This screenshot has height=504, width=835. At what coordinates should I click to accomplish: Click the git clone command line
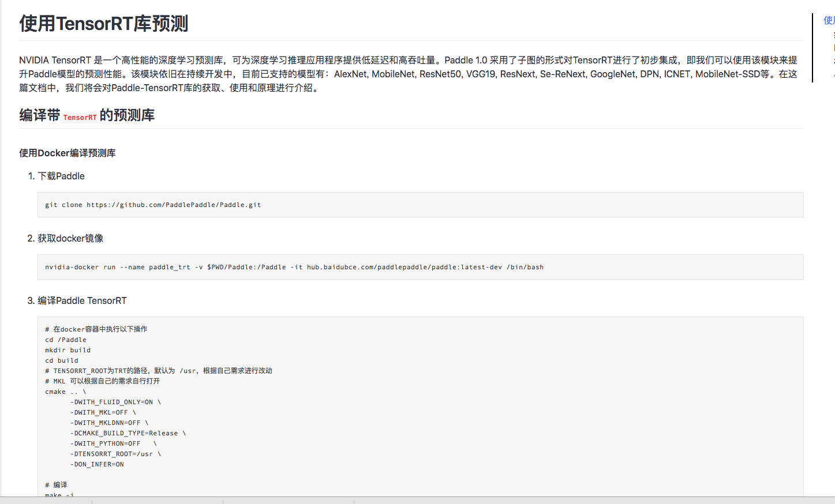(153, 205)
